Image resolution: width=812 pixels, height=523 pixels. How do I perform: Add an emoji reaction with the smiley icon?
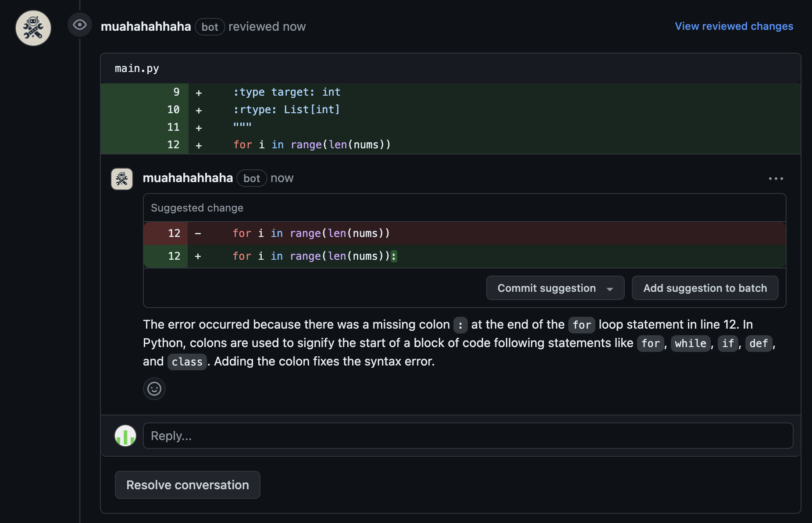click(x=154, y=389)
